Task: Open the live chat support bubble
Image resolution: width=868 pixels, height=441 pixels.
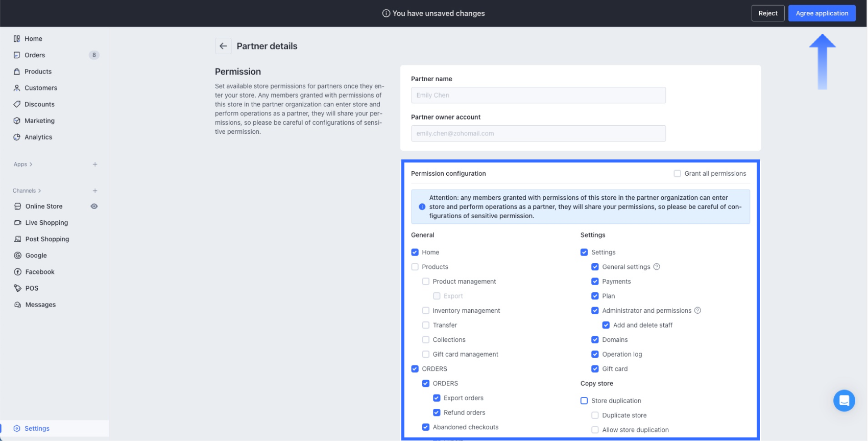Action: (x=843, y=401)
